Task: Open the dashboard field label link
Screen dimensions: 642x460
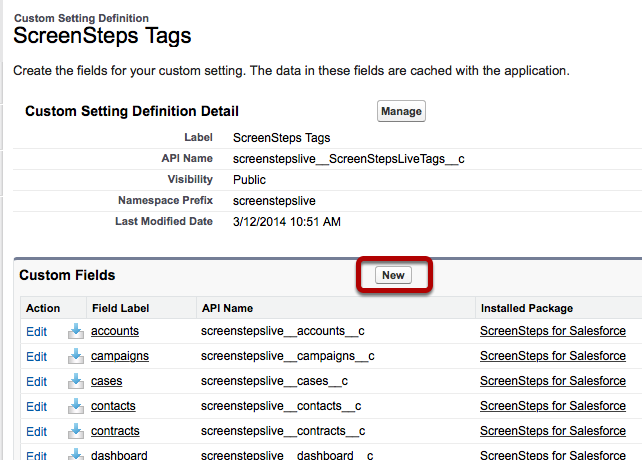Action: pos(119,455)
